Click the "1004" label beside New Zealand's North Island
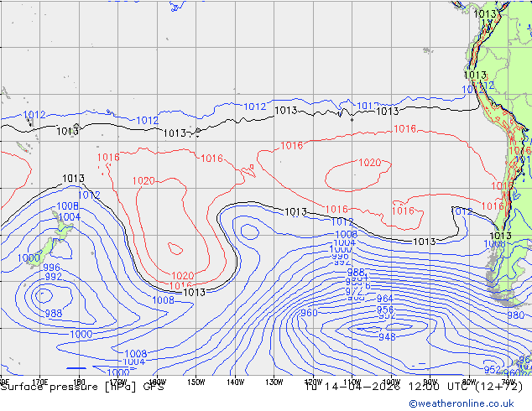Screen dimensions: 532x411 click(x=69, y=216)
